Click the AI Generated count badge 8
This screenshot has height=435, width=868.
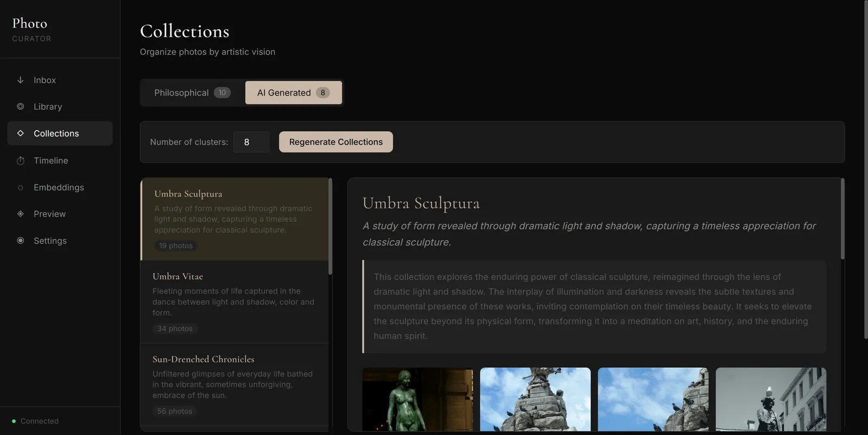pyautogui.click(x=323, y=93)
